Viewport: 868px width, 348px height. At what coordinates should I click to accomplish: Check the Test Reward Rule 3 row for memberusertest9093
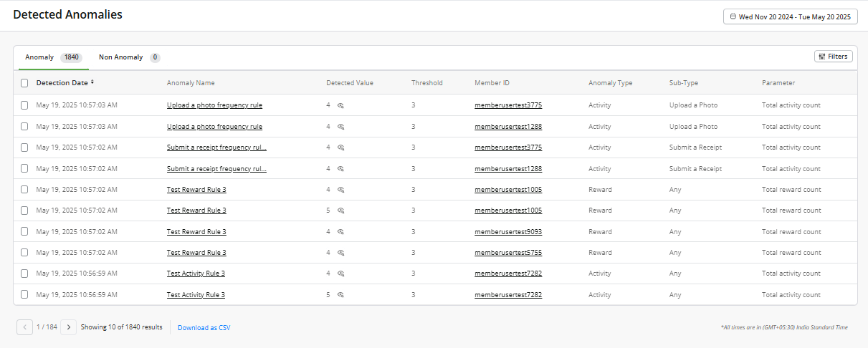click(x=24, y=232)
